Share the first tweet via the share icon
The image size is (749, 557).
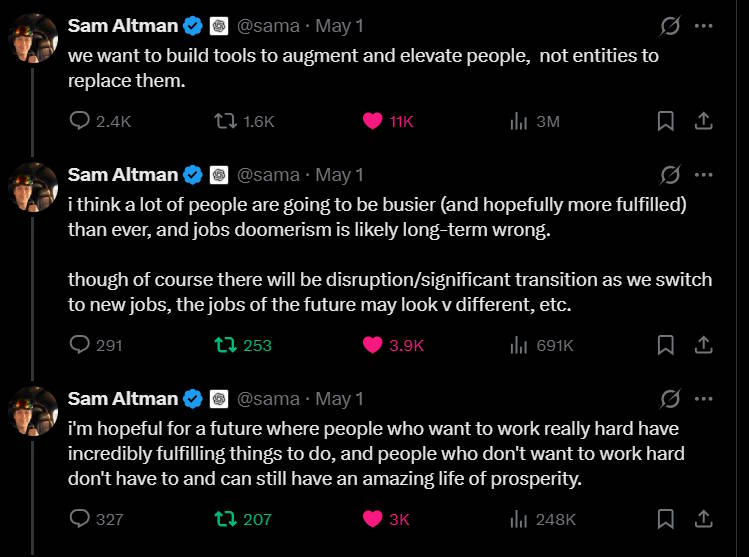pyautogui.click(x=703, y=121)
